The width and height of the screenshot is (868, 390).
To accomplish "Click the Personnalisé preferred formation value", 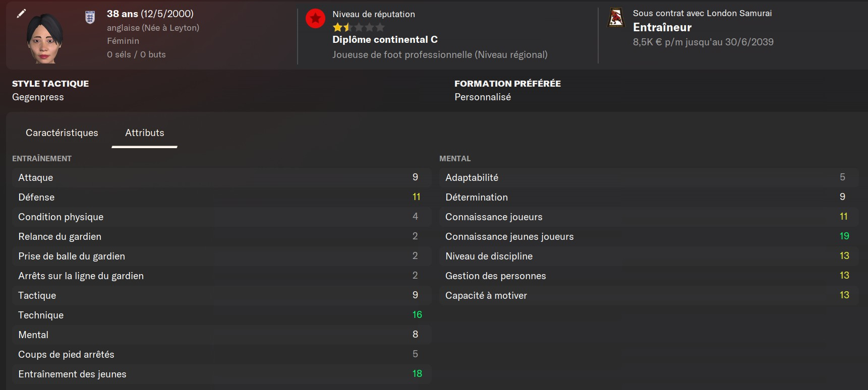I will 483,97.
